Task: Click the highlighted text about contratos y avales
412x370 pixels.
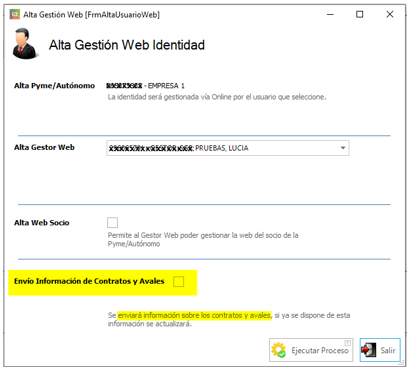Action: [x=195, y=315]
